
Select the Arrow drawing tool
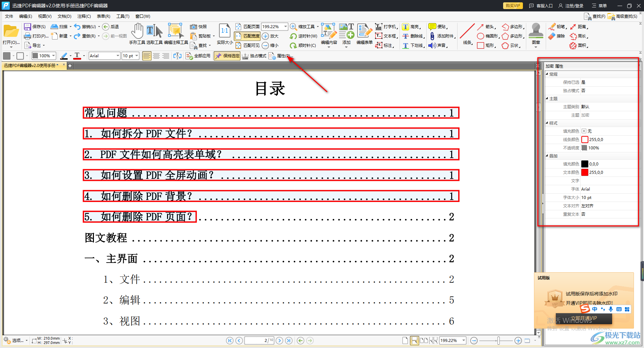point(486,27)
